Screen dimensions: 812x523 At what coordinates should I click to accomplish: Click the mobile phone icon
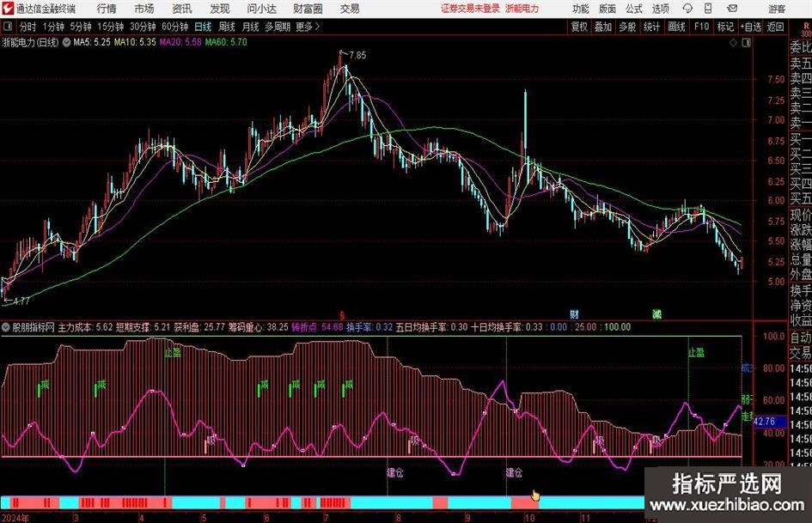coord(708,9)
